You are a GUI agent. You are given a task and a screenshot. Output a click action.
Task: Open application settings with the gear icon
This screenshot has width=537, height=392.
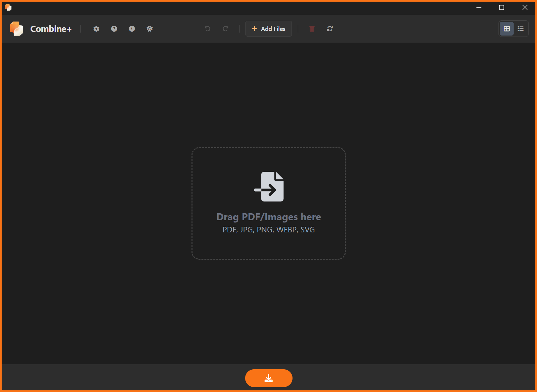96,29
